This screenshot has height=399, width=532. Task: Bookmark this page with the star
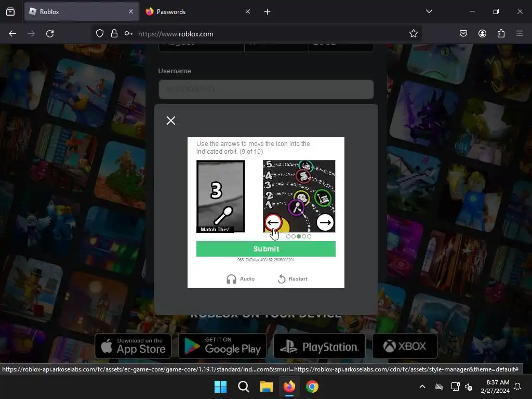413,34
